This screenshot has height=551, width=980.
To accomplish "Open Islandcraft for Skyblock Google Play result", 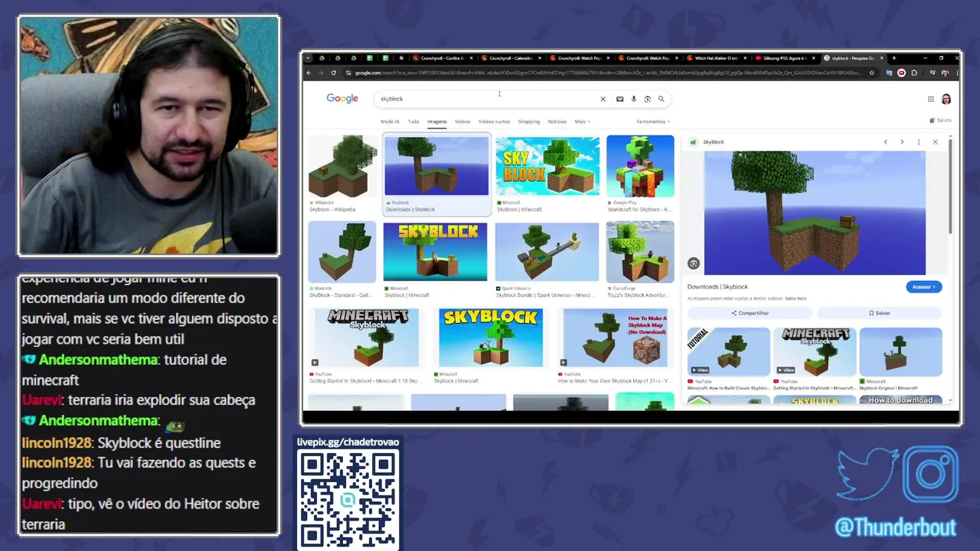I will tap(640, 174).
